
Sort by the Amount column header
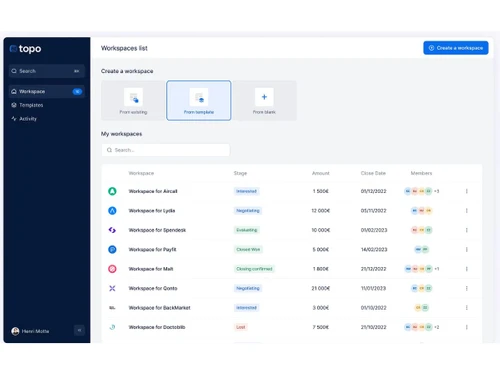coord(321,173)
